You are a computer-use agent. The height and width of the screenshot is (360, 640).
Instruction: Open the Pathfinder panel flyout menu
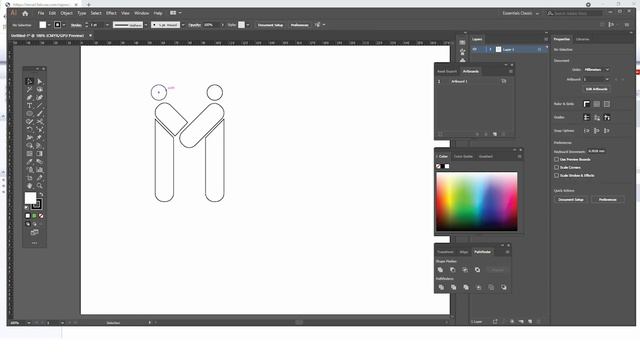point(507,252)
